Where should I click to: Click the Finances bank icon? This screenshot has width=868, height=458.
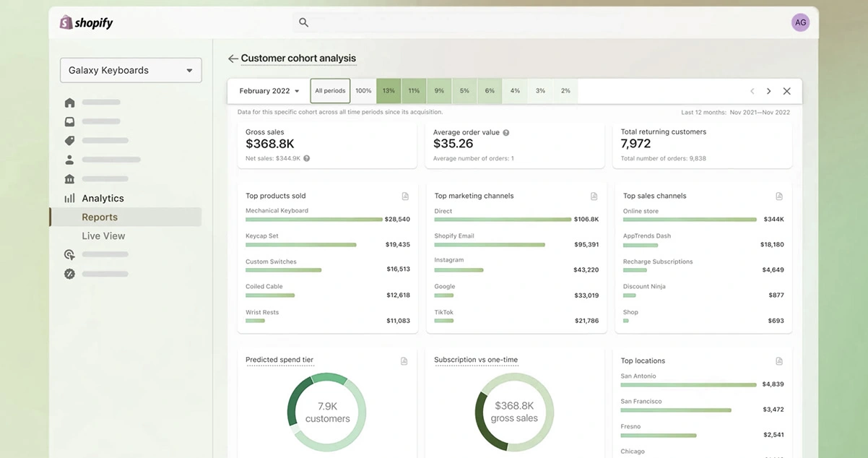coord(69,179)
